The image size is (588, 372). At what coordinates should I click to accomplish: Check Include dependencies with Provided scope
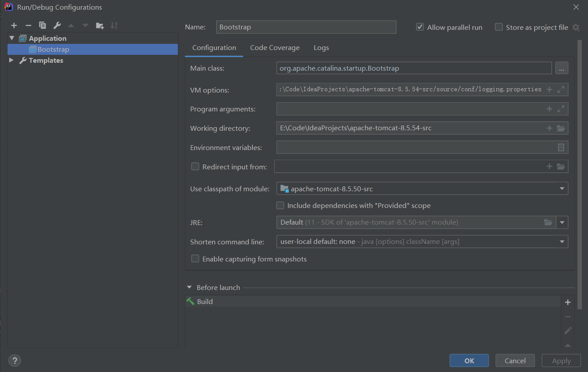[x=280, y=205]
